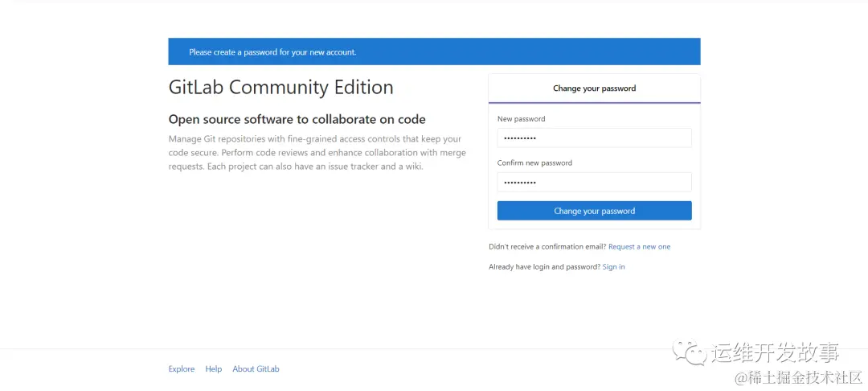Click the Confirm new password label
The width and height of the screenshot is (868, 391).
click(534, 163)
